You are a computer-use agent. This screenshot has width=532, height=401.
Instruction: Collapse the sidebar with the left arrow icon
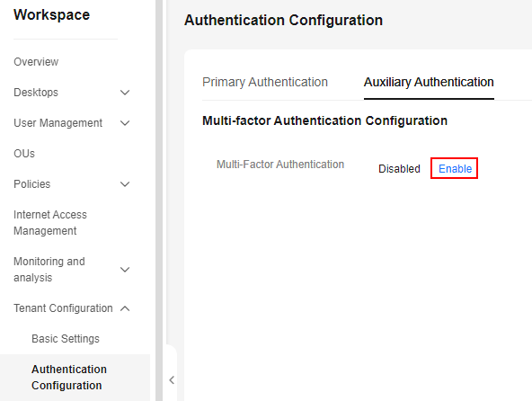(x=172, y=380)
